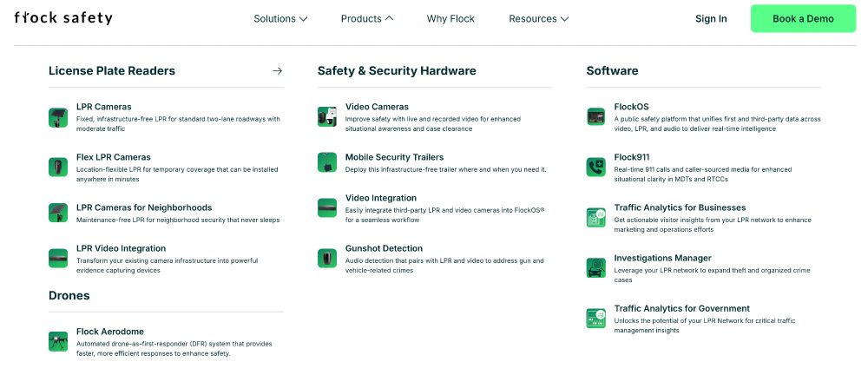Click the Book a Demo button
The width and height of the screenshot is (868, 375).
pyautogui.click(x=803, y=19)
